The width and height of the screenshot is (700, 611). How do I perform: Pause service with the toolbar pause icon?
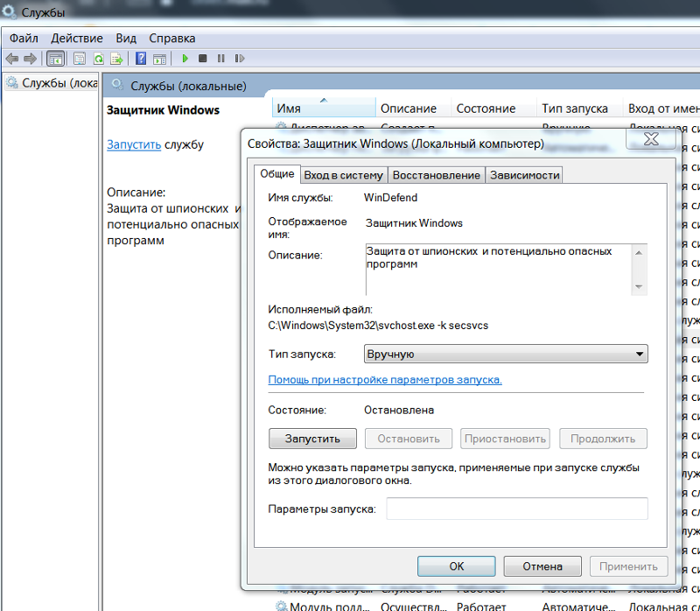point(221,59)
